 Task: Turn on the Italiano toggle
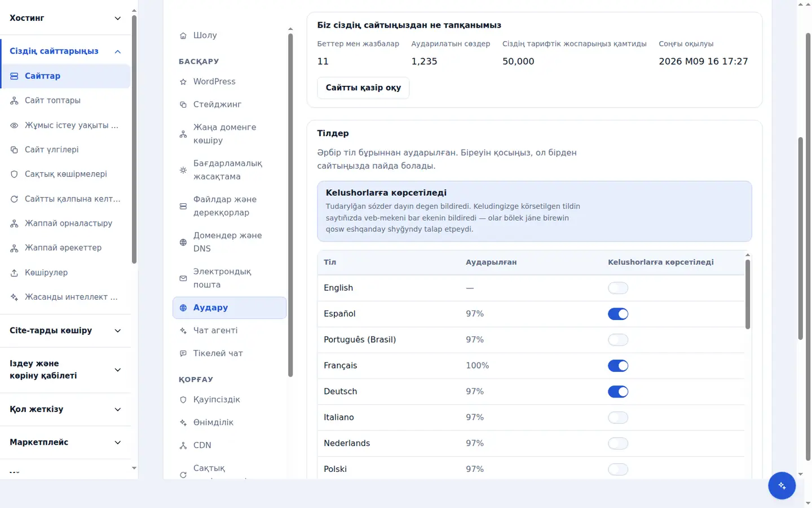click(618, 418)
